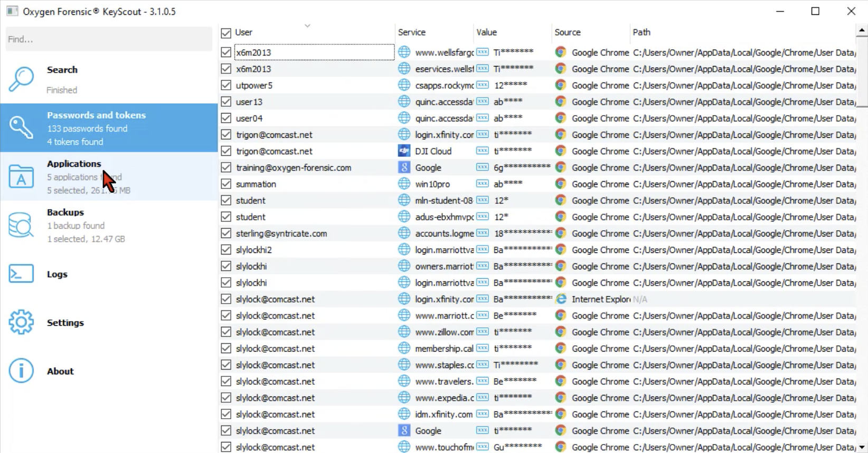The height and width of the screenshot is (453, 868).
Task: Open the Logs section
Action: tap(109, 273)
